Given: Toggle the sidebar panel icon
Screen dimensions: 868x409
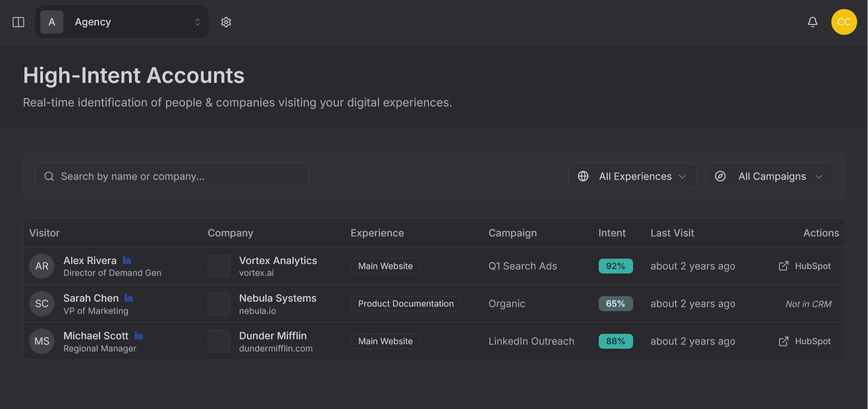Looking at the screenshot, I should click(x=18, y=22).
